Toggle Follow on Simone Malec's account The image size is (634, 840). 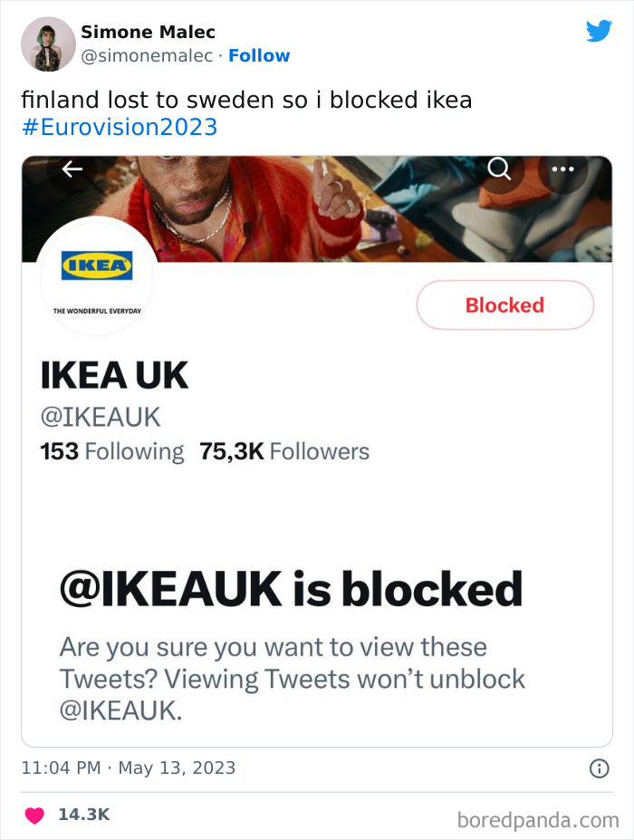point(260,55)
